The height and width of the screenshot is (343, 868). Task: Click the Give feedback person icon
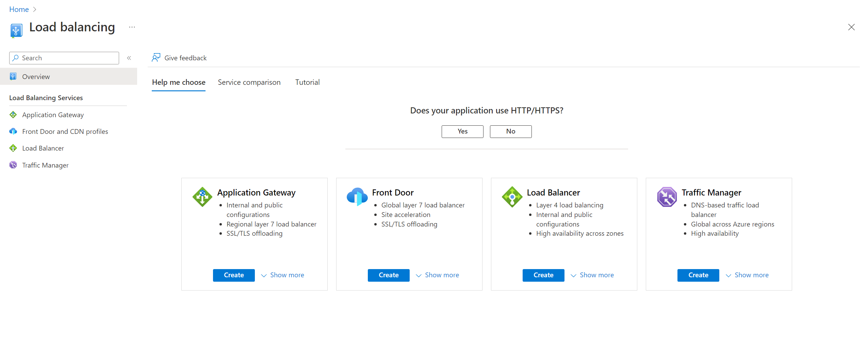coord(156,58)
